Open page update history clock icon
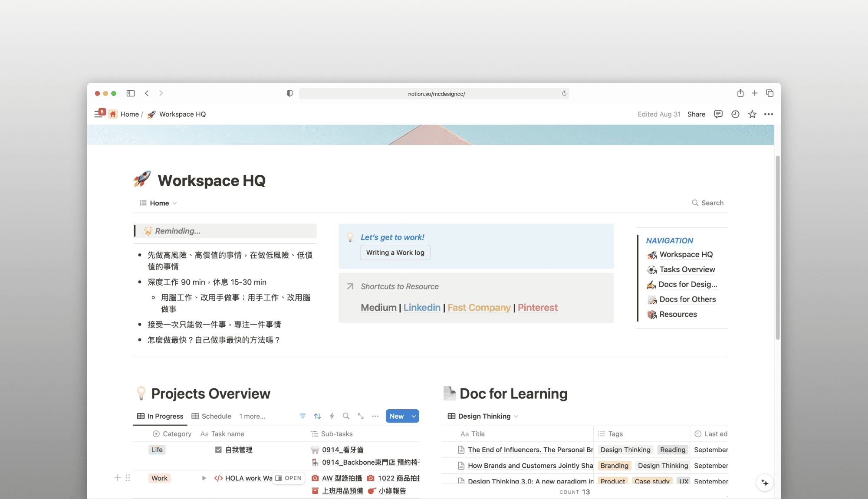Image resolution: width=868 pixels, height=499 pixels. [x=735, y=114]
